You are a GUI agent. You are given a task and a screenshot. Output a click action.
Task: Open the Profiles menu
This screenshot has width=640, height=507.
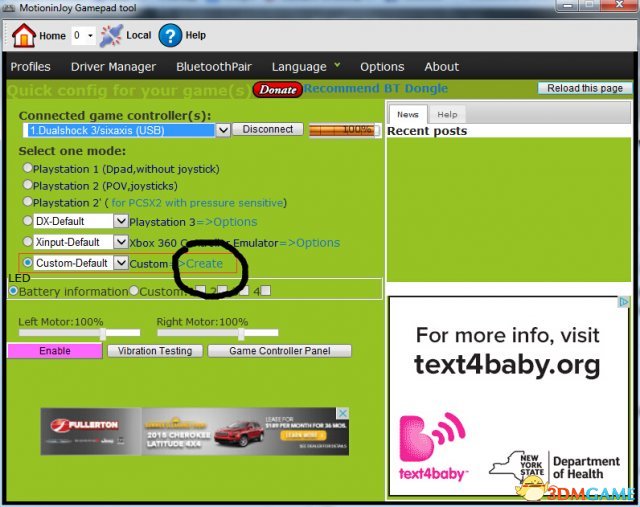pos(31,67)
